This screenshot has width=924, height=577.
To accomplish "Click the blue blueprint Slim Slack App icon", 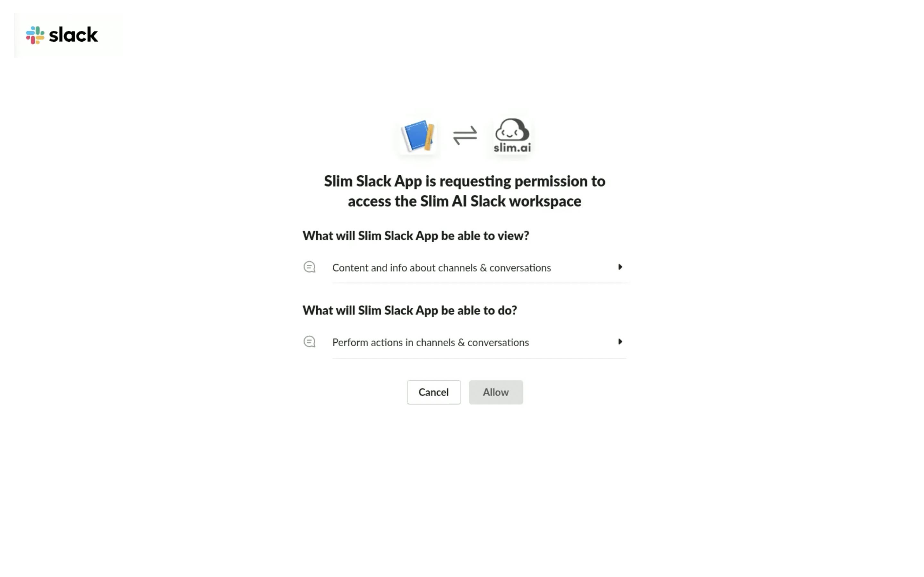I will point(418,136).
